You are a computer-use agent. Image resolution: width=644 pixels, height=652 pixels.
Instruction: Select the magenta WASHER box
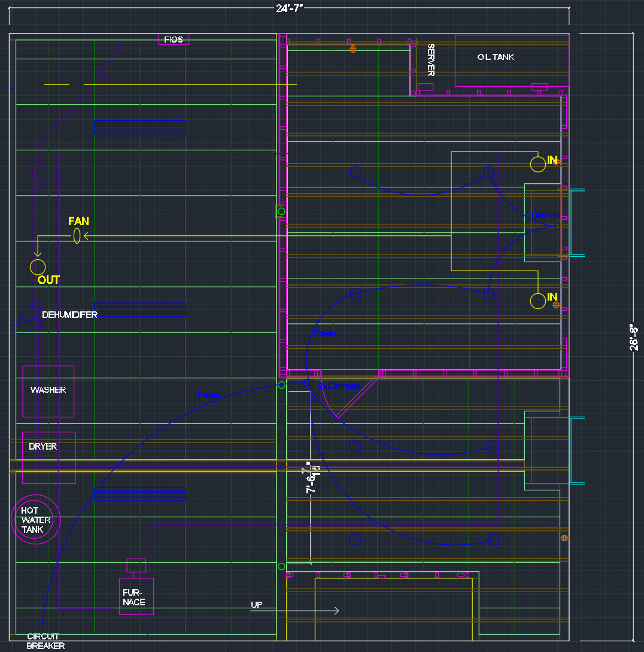pos(48,391)
